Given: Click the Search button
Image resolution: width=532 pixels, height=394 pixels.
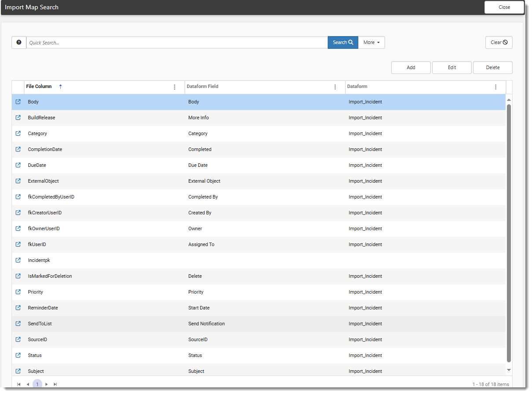Looking at the screenshot, I should (343, 42).
